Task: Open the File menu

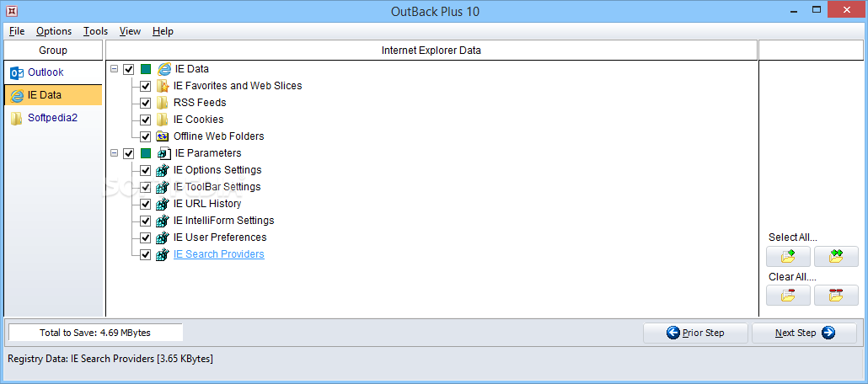Action: point(17,31)
